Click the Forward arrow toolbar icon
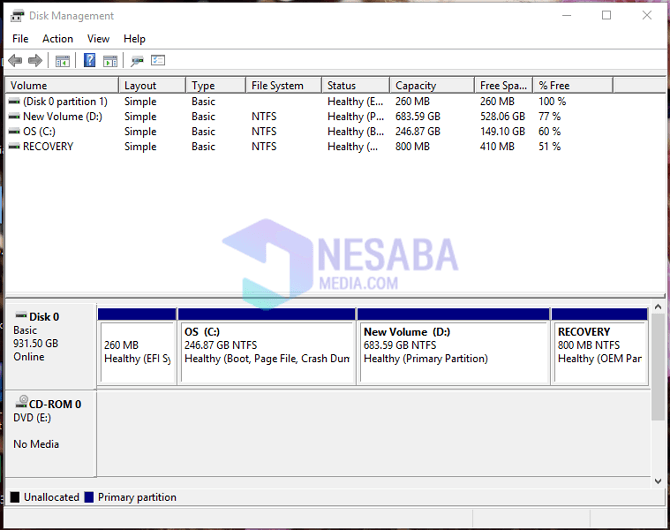Image resolution: width=670 pixels, height=530 pixels. coord(35,61)
